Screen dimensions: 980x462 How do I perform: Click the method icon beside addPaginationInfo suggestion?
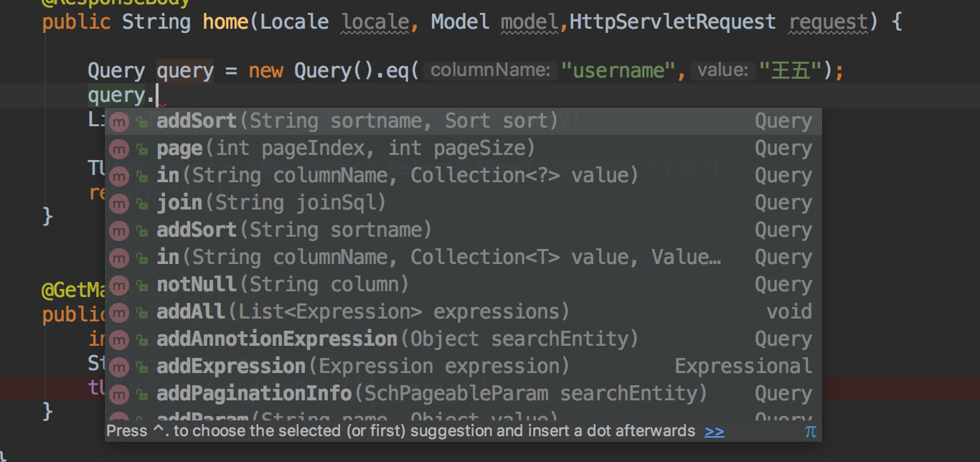(119, 395)
